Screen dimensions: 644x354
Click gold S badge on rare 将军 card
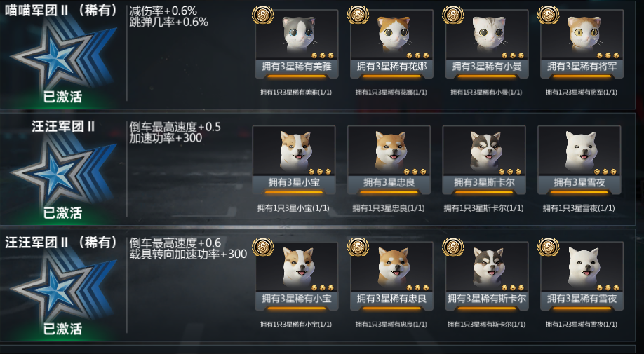tap(549, 15)
